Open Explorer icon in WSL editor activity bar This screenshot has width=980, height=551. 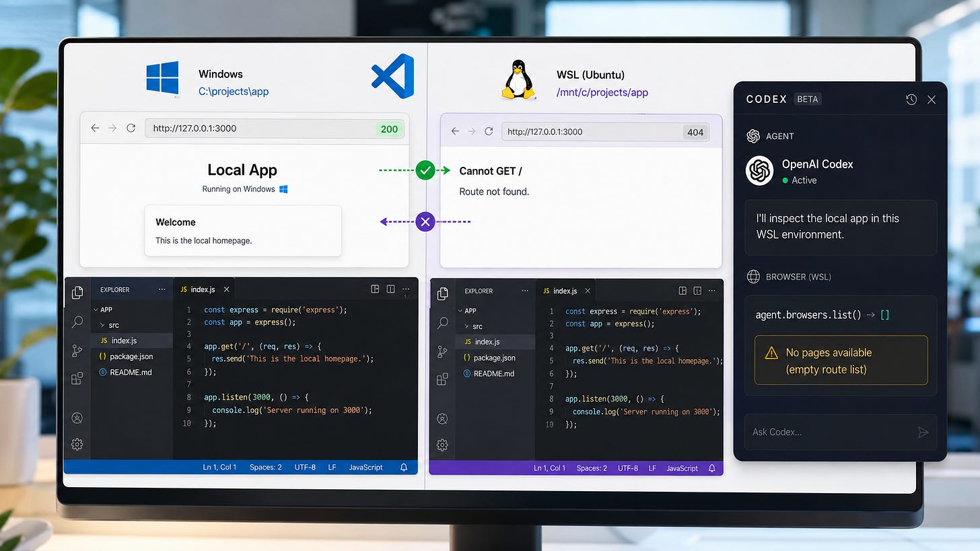[443, 294]
